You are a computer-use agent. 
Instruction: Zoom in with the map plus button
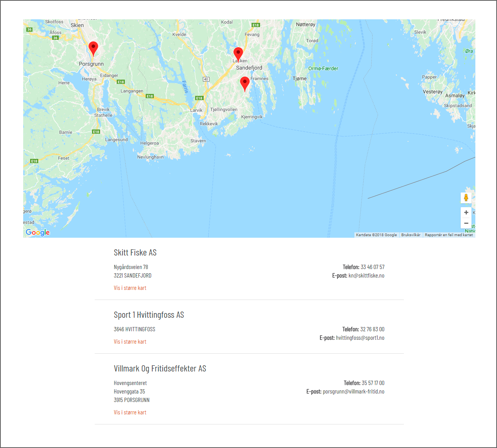point(466,213)
